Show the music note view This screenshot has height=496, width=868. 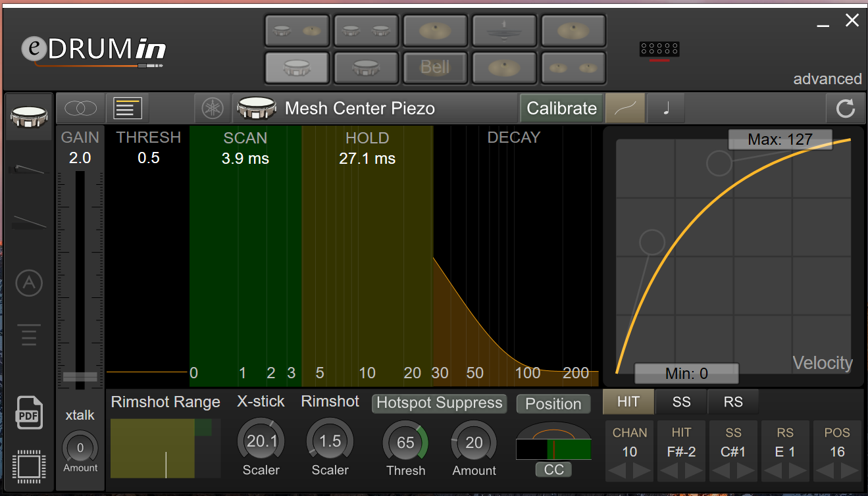[x=666, y=108]
